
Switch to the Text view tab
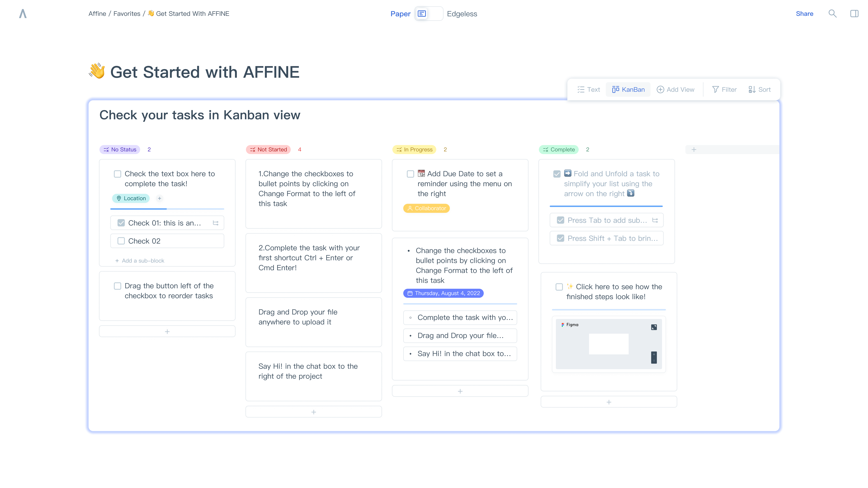tap(588, 90)
